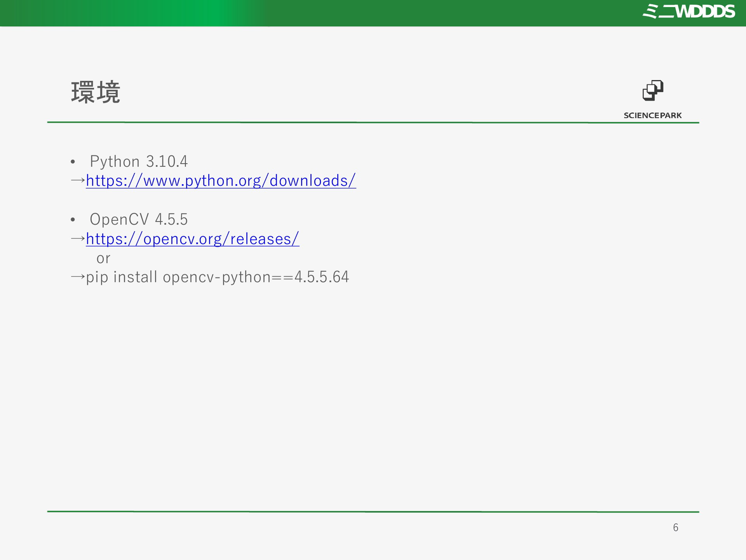Select the text Python 3.10.4
This screenshot has width=746, height=560.
(139, 161)
